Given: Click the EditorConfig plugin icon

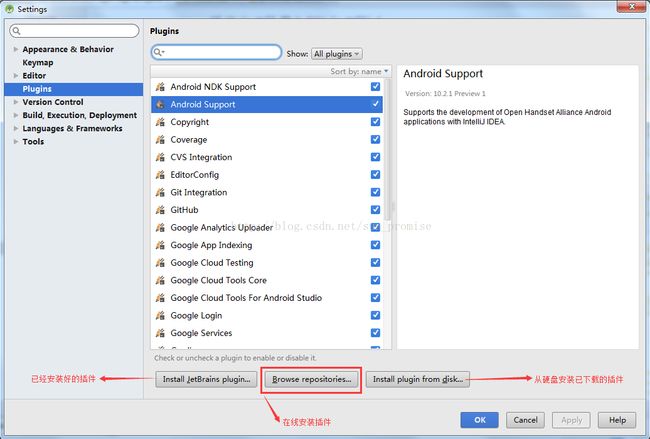Looking at the screenshot, I should point(160,175).
